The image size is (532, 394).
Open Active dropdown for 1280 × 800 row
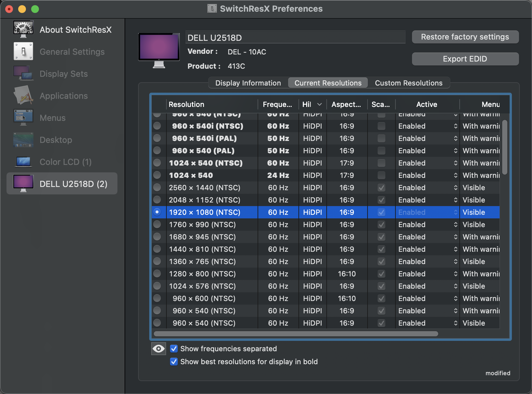point(428,274)
